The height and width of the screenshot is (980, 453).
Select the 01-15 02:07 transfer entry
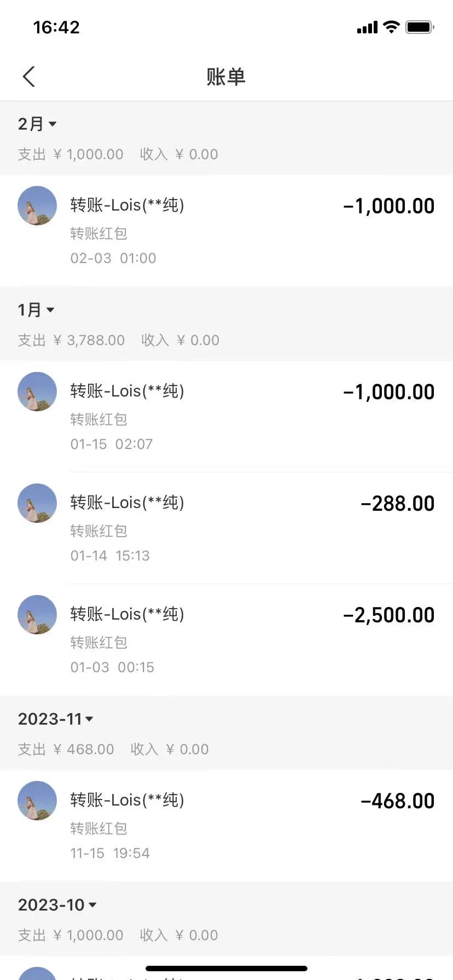pyautogui.click(x=252, y=416)
